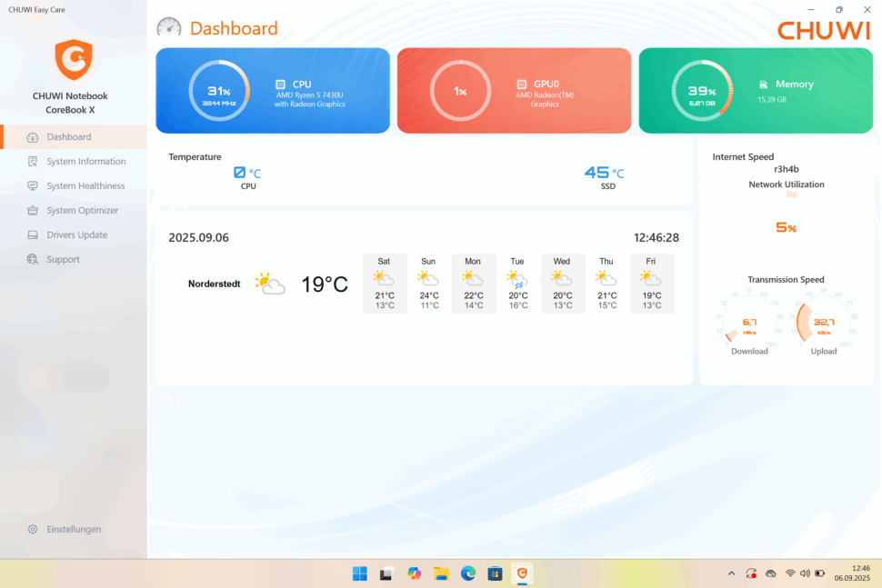Click the Norderstedt location label
The height and width of the screenshot is (588, 882).
(x=215, y=284)
